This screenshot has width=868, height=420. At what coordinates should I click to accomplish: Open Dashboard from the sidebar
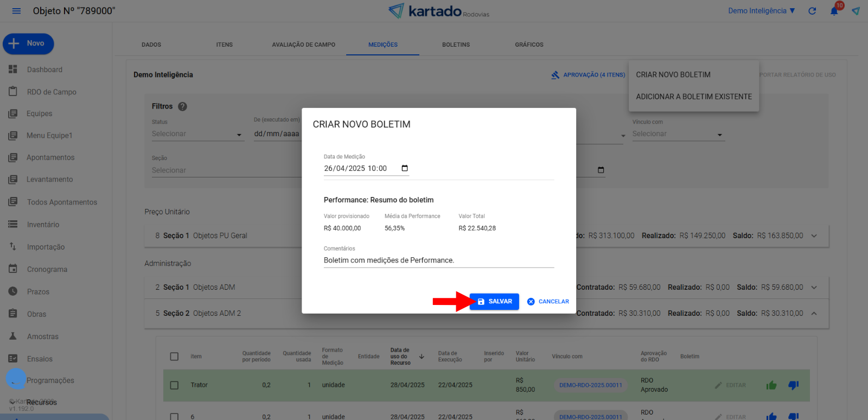44,69
